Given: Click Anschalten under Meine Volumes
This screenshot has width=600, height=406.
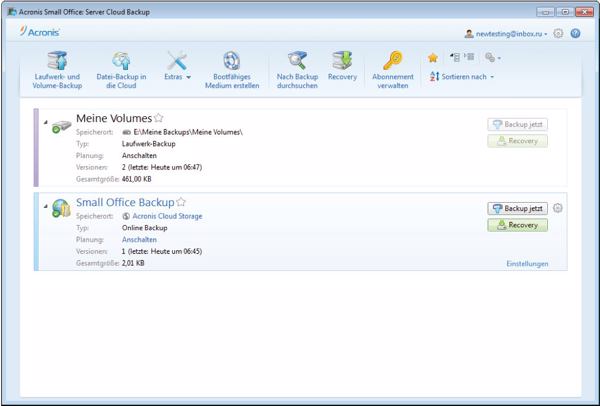Looking at the screenshot, I should point(139,156).
